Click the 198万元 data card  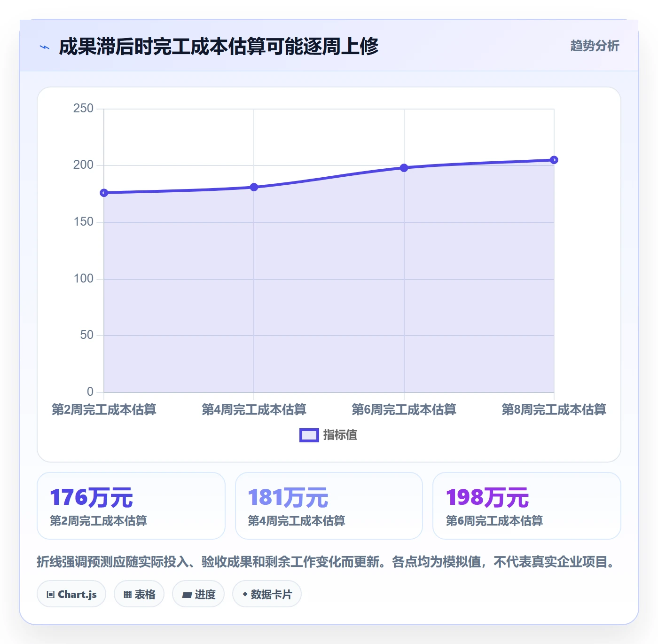coord(527,506)
